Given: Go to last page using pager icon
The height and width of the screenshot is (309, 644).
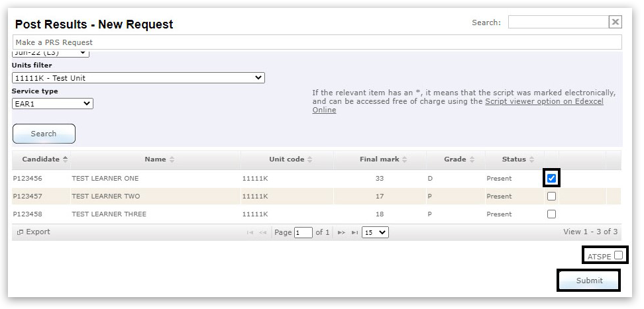Looking at the screenshot, I should 354,233.
